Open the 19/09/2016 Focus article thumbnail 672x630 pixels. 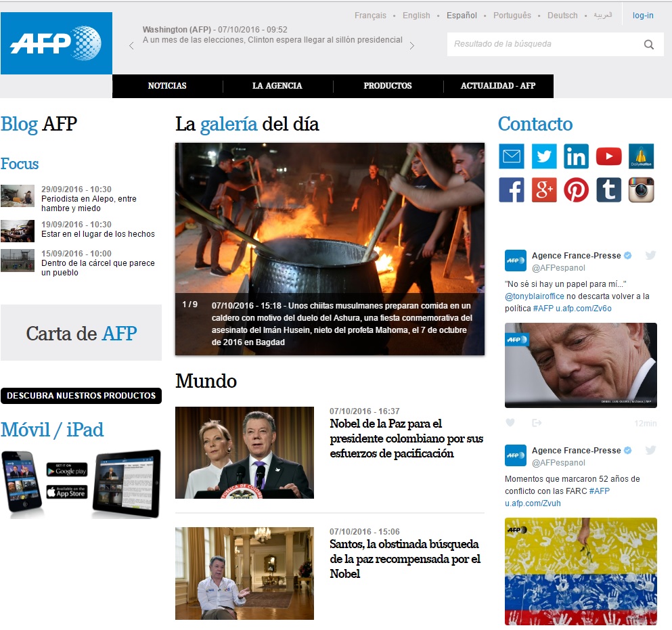coord(18,231)
